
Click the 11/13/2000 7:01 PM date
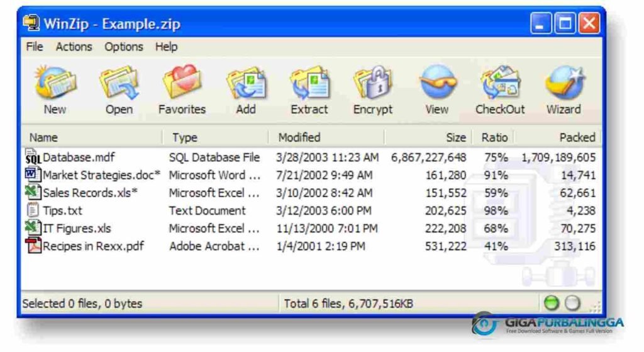327,228
